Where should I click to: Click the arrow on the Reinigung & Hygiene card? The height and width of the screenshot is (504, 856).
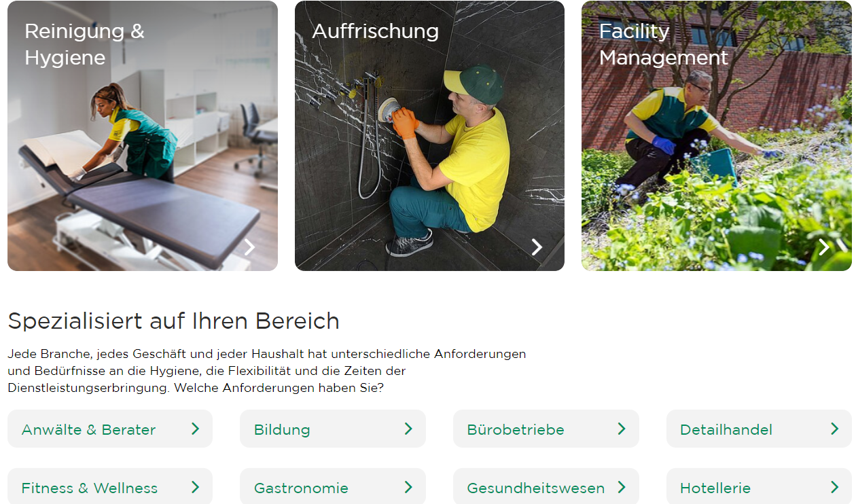tap(249, 247)
